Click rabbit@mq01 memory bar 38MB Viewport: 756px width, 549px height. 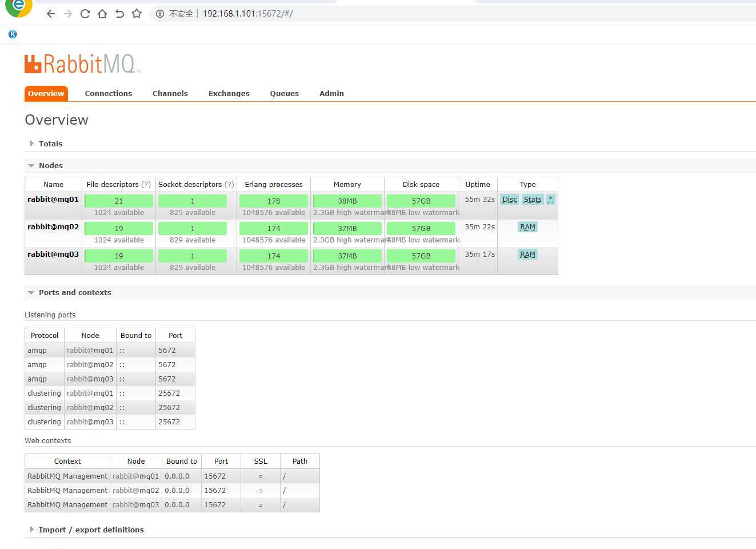[x=347, y=201]
